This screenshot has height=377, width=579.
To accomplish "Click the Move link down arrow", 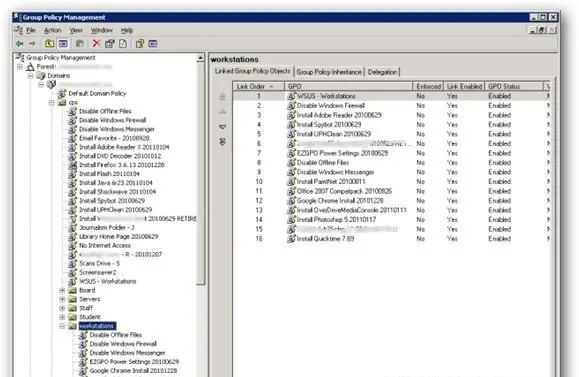I will [222, 127].
